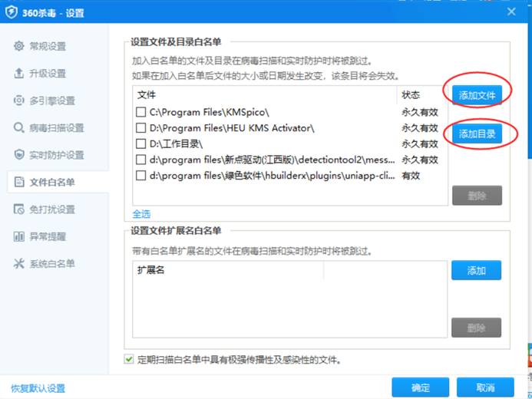Confirm settings with 确定 button

[421, 387]
